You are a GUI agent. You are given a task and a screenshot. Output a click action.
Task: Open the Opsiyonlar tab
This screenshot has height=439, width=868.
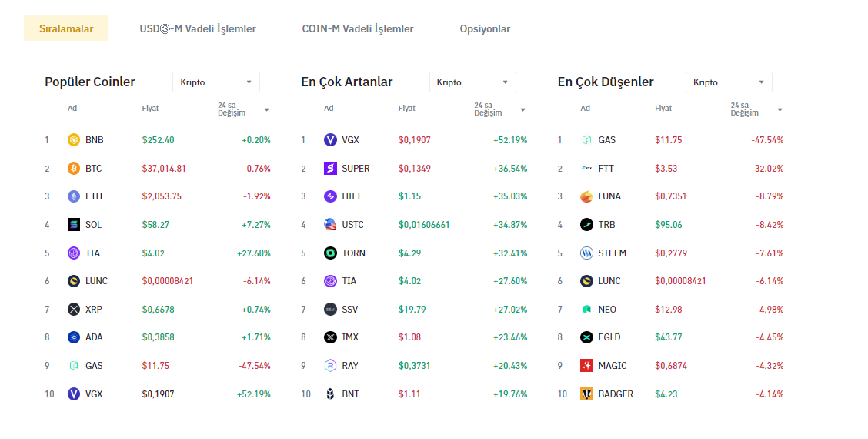(485, 28)
